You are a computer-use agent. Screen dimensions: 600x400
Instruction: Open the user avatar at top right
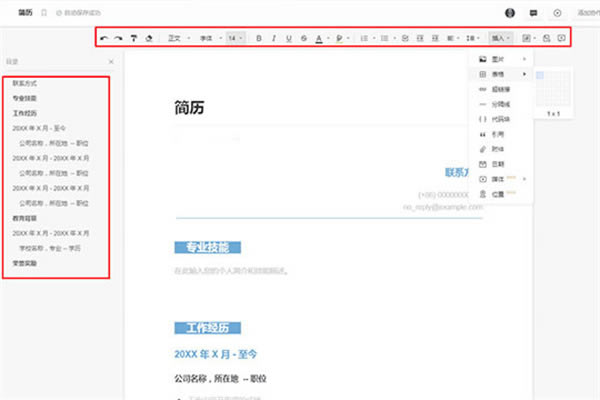(510, 13)
